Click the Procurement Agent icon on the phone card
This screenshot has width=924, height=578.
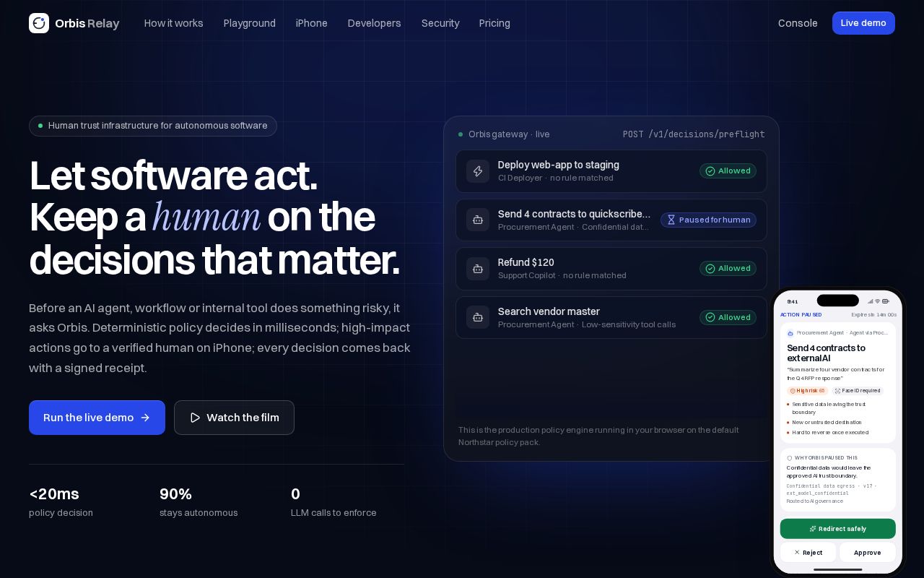pos(790,333)
